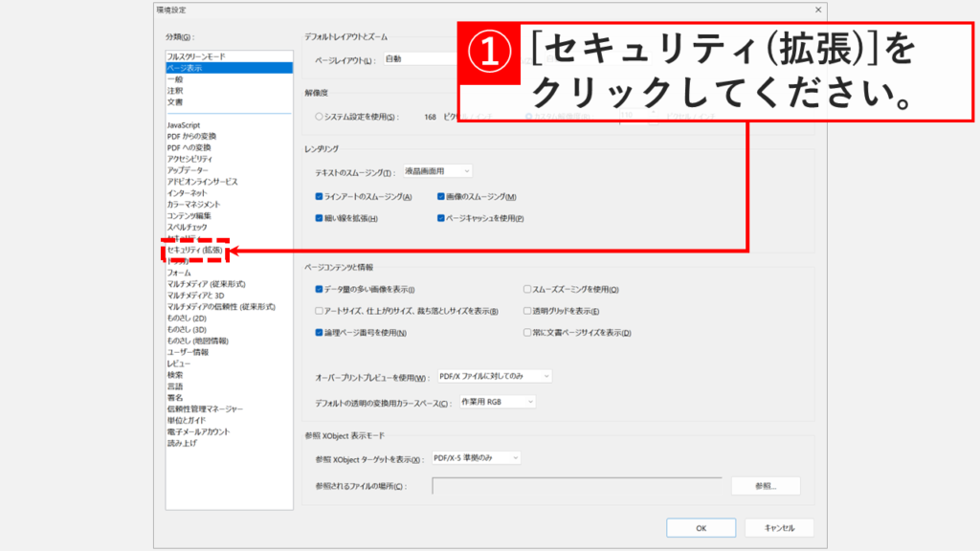Screen dimensions: 980x551
Task: Select 信頼性管理マネージャー category
Action: coord(205,408)
